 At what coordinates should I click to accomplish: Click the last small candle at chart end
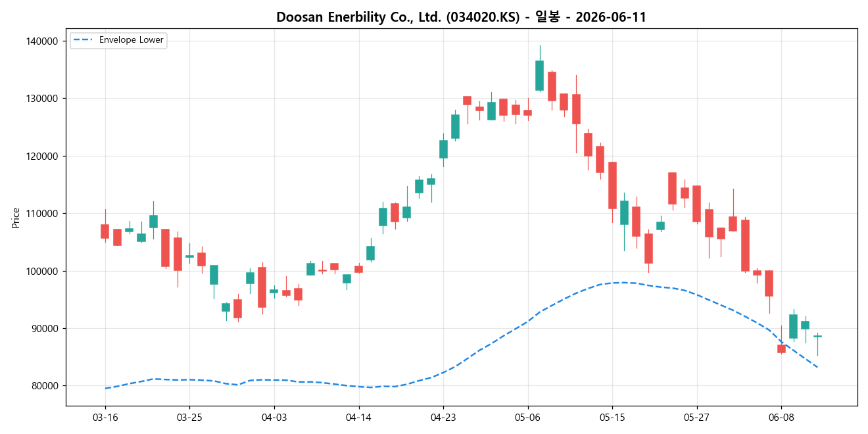(817, 336)
